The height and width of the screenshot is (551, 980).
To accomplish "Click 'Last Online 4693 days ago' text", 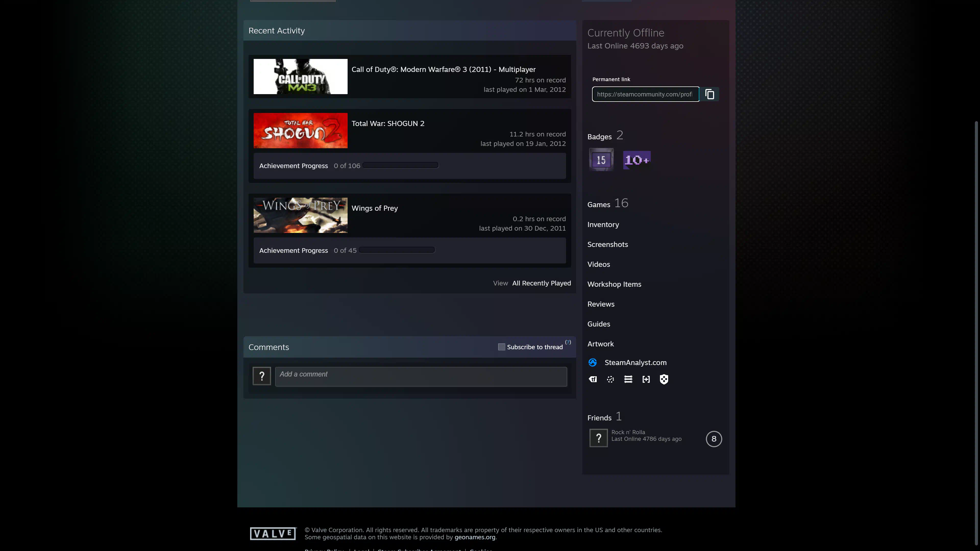I will (635, 46).
